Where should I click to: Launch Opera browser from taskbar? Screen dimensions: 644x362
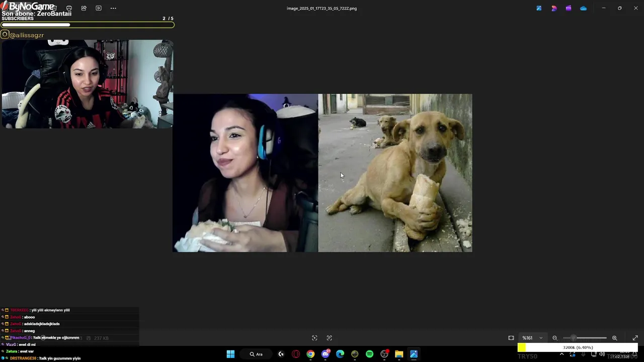(x=296, y=354)
